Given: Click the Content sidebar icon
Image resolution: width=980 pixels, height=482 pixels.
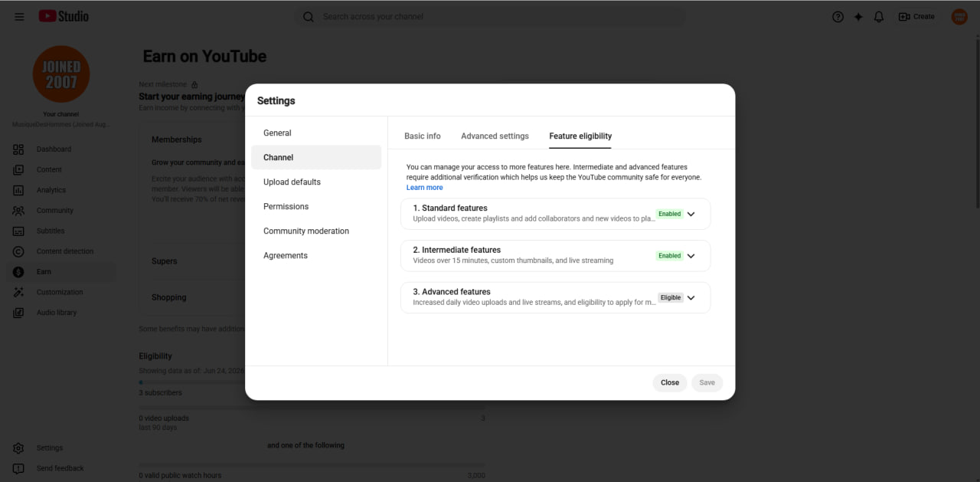Looking at the screenshot, I should pyautogui.click(x=18, y=170).
